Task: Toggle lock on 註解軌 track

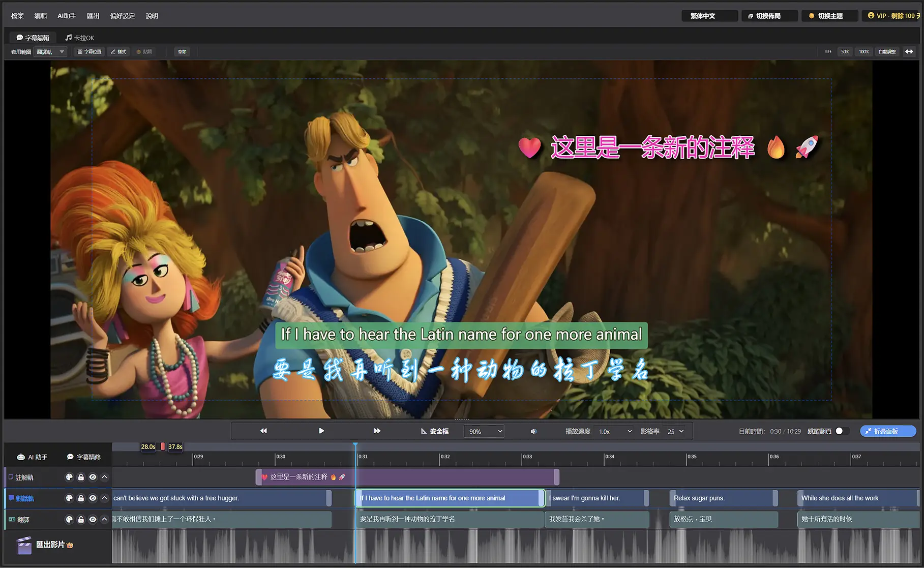Action: tap(81, 477)
